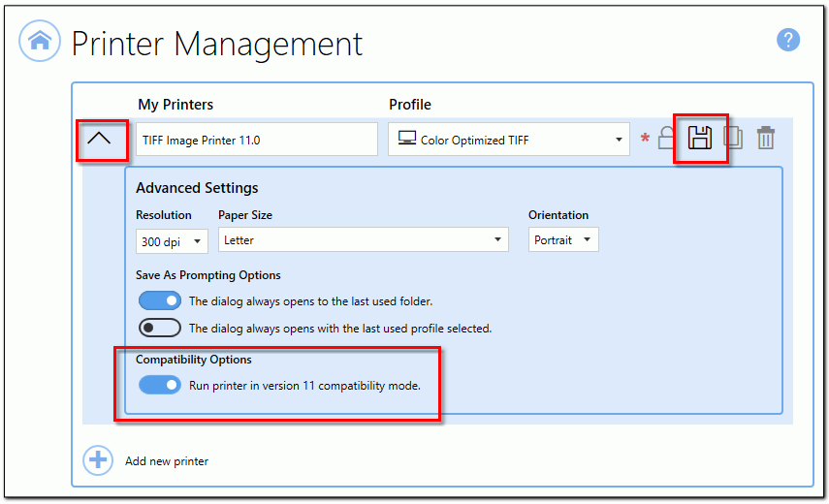
Task: Click the Profile column header
Action: pyautogui.click(x=410, y=105)
